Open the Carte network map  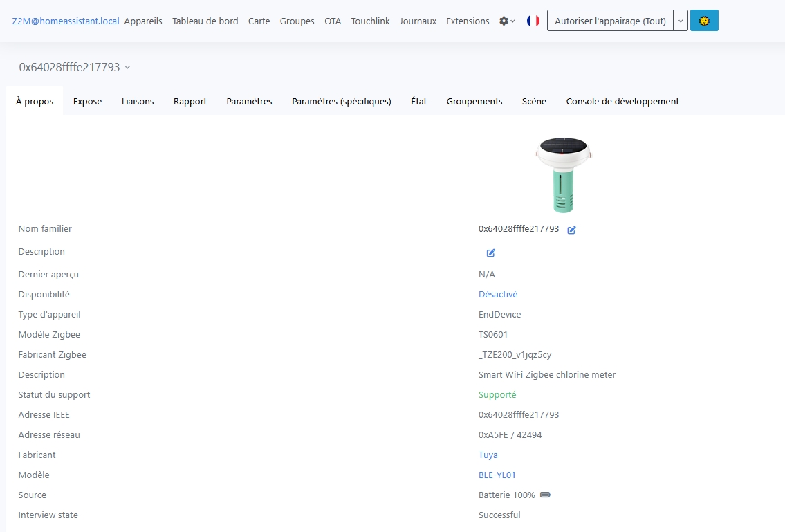click(259, 21)
